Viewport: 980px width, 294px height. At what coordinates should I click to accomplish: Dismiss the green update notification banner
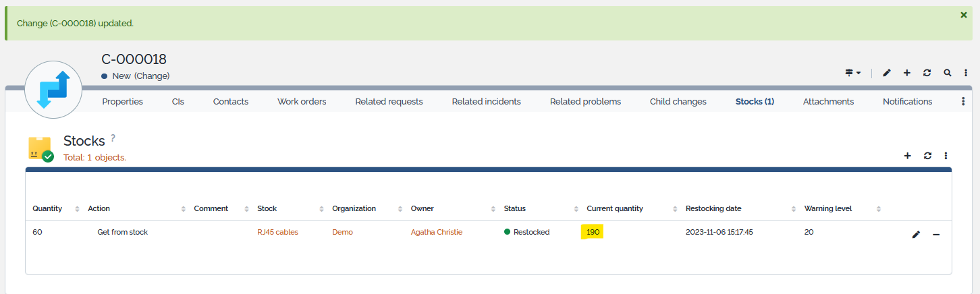coord(963,15)
